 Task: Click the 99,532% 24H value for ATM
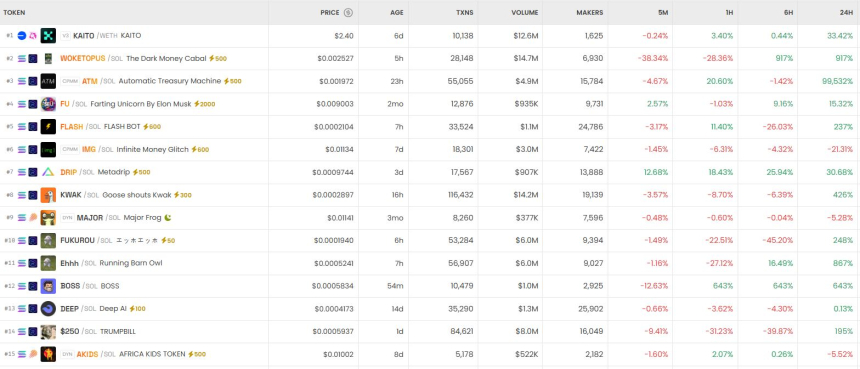click(838, 81)
